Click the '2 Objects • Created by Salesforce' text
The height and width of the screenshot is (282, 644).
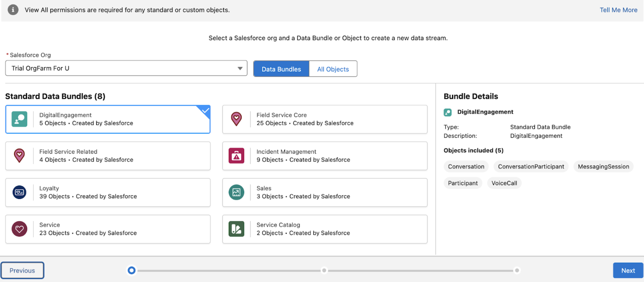[x=303, y=233]
